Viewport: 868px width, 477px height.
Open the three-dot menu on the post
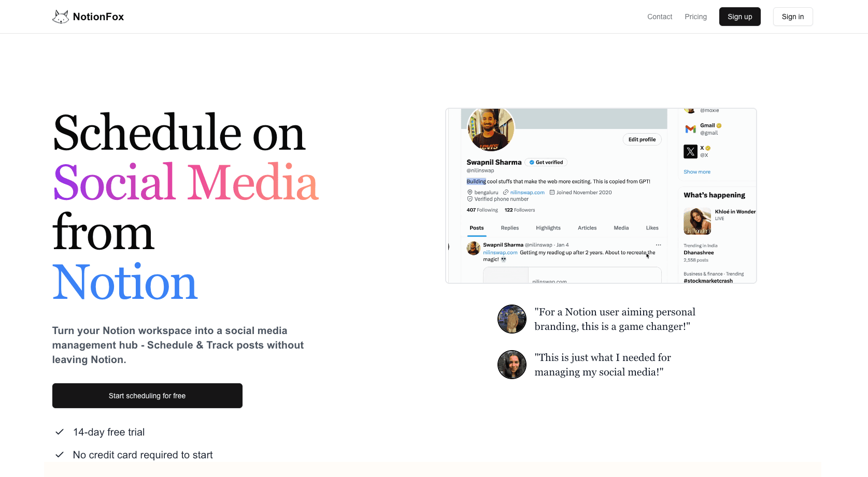pyautogui.click(x=658, y=245)
